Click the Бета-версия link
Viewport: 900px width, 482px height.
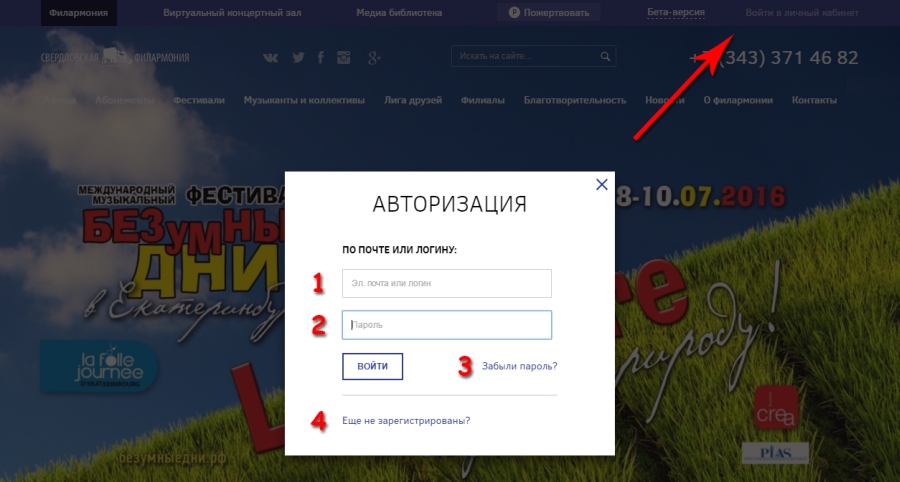coord(676,12)
